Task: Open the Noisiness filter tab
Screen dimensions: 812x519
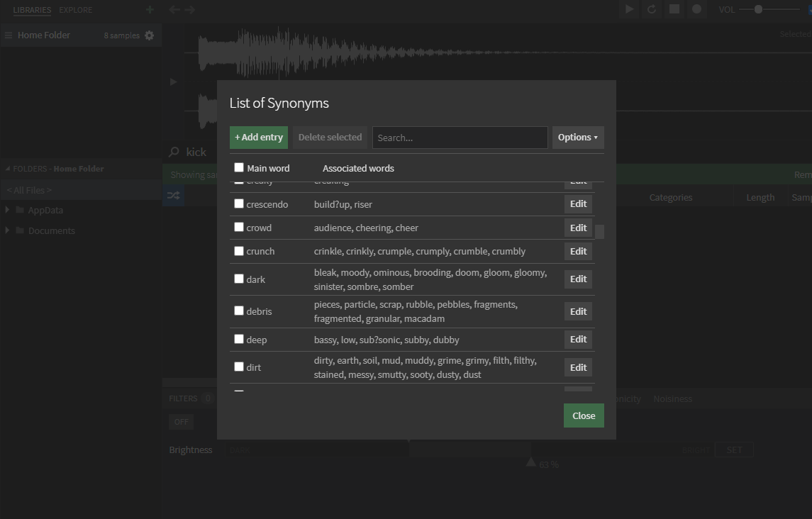Action: (x=673, y=399)
